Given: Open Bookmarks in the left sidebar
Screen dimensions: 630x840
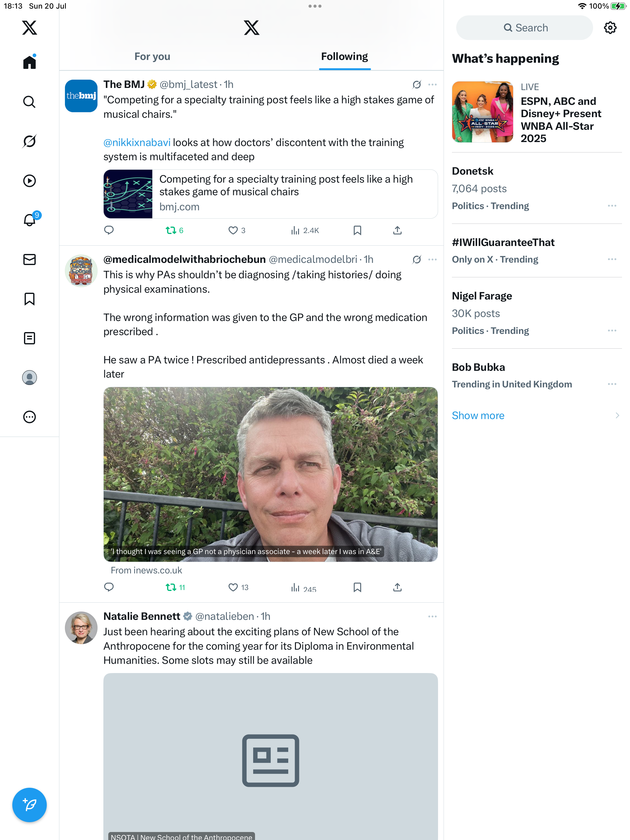Looking at the screenshot, I should [x=29, y=299].
